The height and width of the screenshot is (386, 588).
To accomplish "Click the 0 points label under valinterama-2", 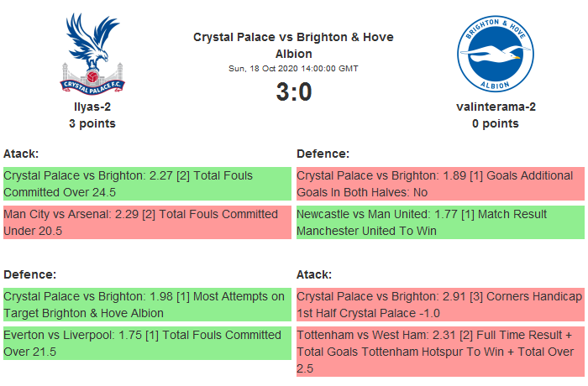I will point(495,123).
